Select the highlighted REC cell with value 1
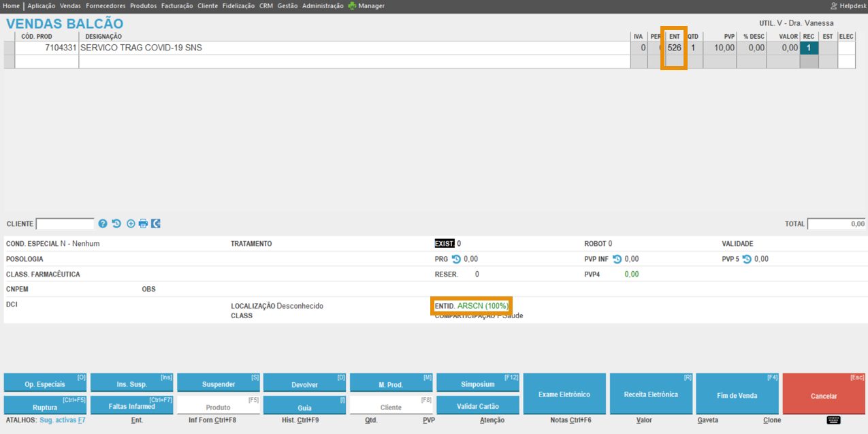Viewport: 868px width, 434px height. pyautogui.click(x=809, y=48)
